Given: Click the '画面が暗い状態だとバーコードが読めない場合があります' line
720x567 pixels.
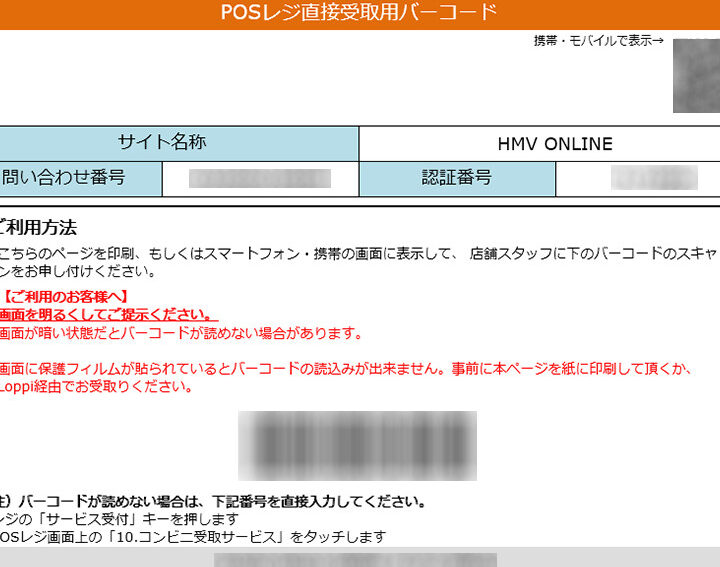Looking at the screenshot, I should (x=180, y=333).
